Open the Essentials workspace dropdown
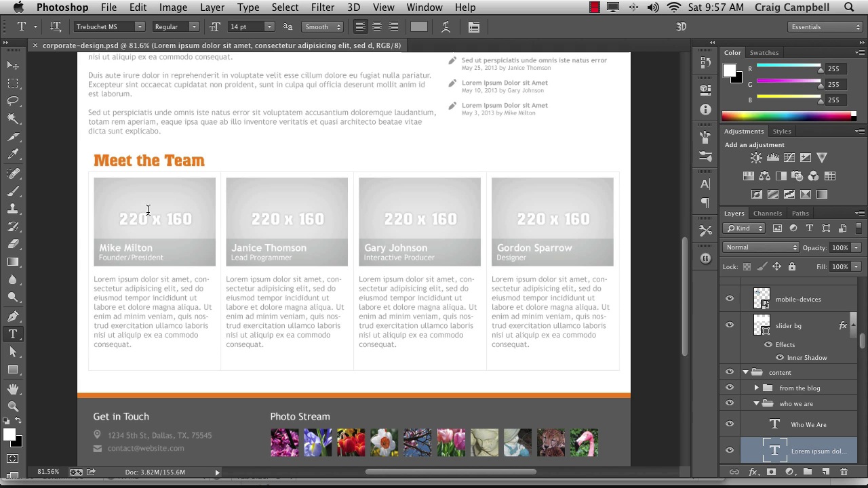Screen dimensions: 868x488 825,27
